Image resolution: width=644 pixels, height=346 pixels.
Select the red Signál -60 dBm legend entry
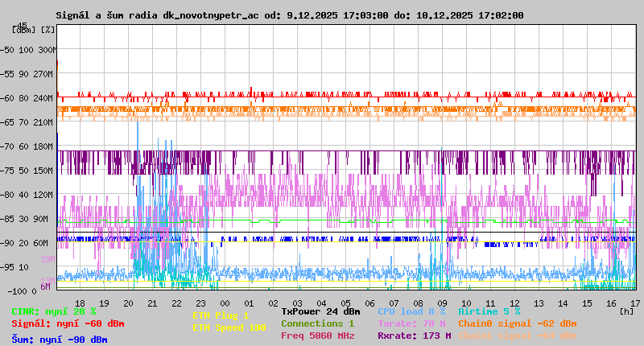pos(68,323)
